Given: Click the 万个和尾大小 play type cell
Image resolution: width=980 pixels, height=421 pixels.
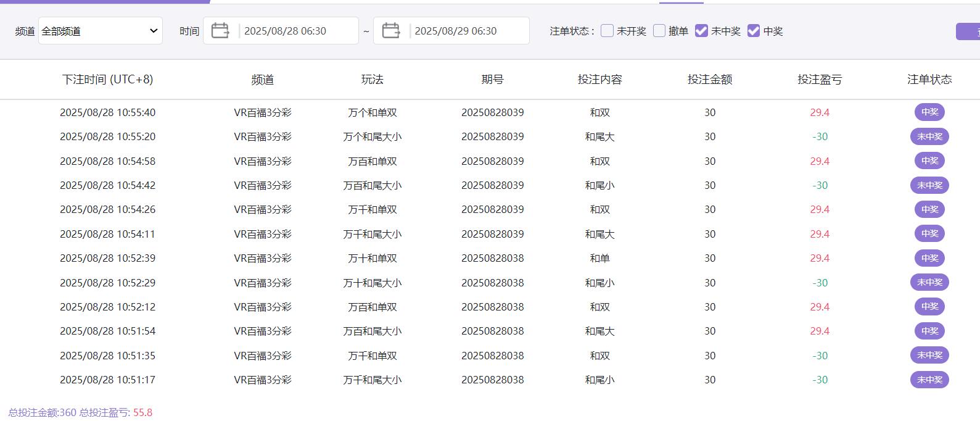Looking at the screenshot, I should [373, 136].
